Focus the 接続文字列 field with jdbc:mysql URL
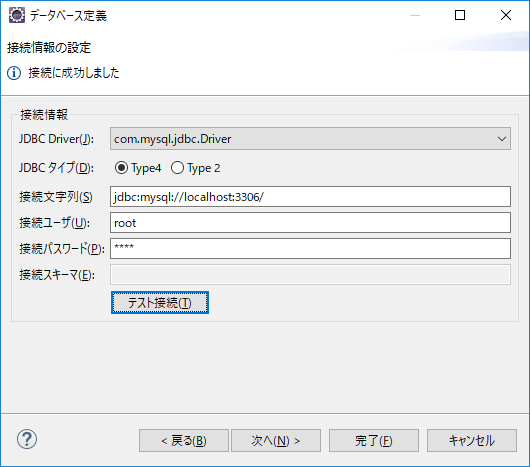 point(310,196)
